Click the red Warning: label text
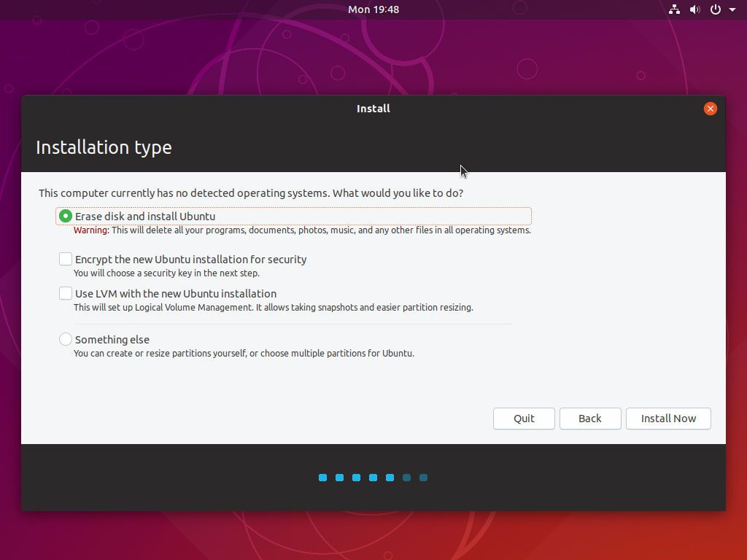The image size is (747, 560). [91, 230]
